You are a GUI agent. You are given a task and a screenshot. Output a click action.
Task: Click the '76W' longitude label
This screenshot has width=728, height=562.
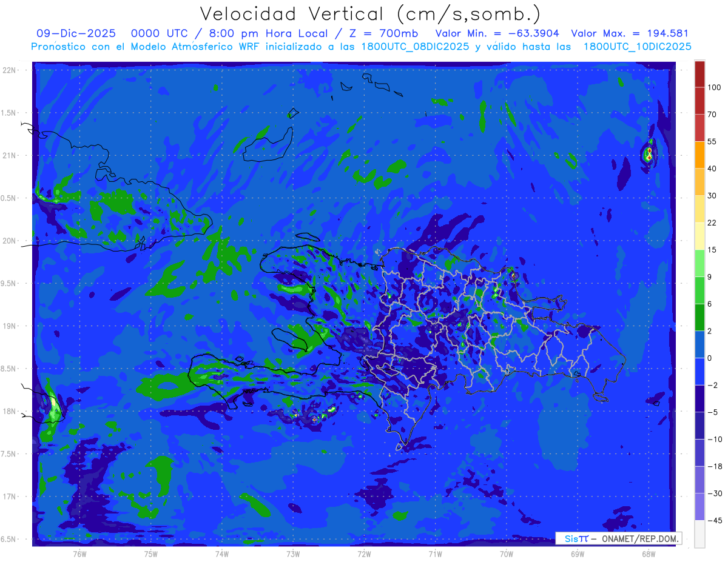[79, 554]
